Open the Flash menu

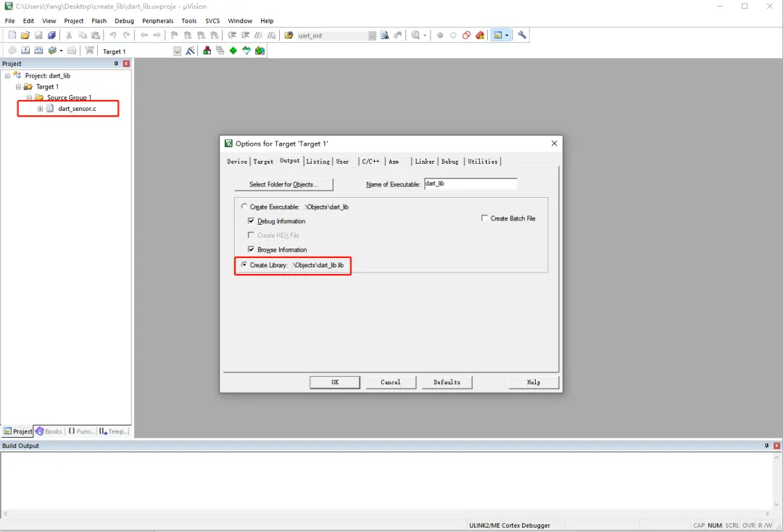[x=99, y=21]
